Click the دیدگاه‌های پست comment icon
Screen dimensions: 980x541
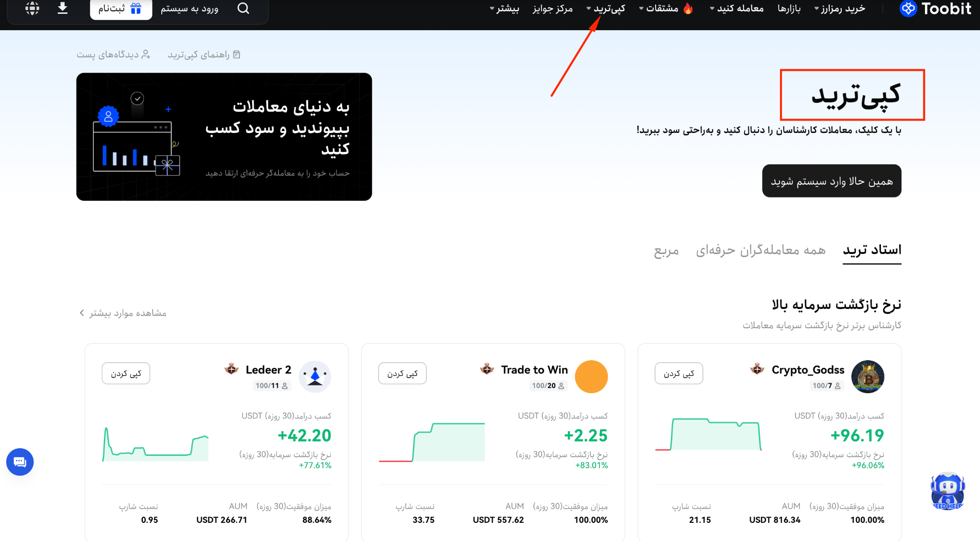[146, 54]
